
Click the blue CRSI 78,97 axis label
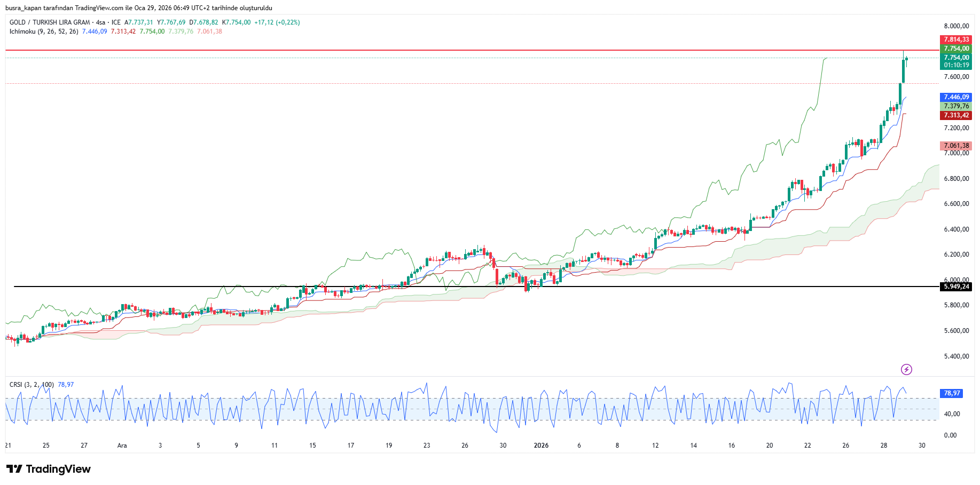tap(951, 393)
